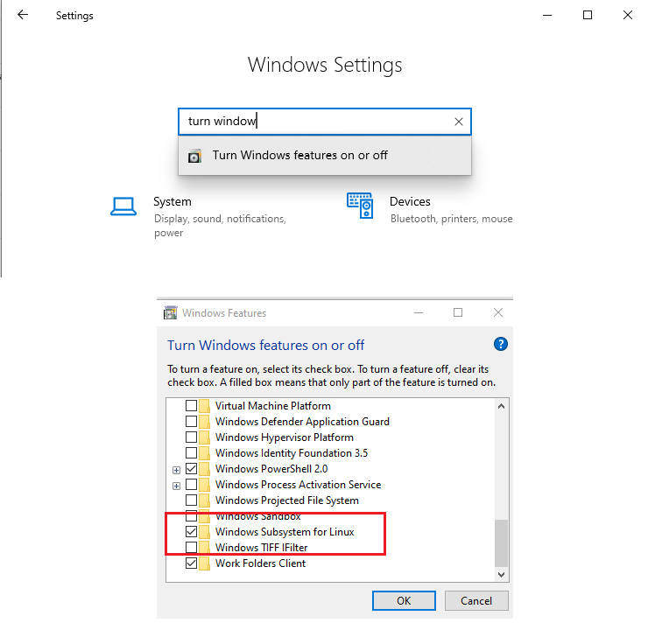Check Windows Defender Application Guard
Viewport: 648px width, 644px height.
(x=191, y=421)
